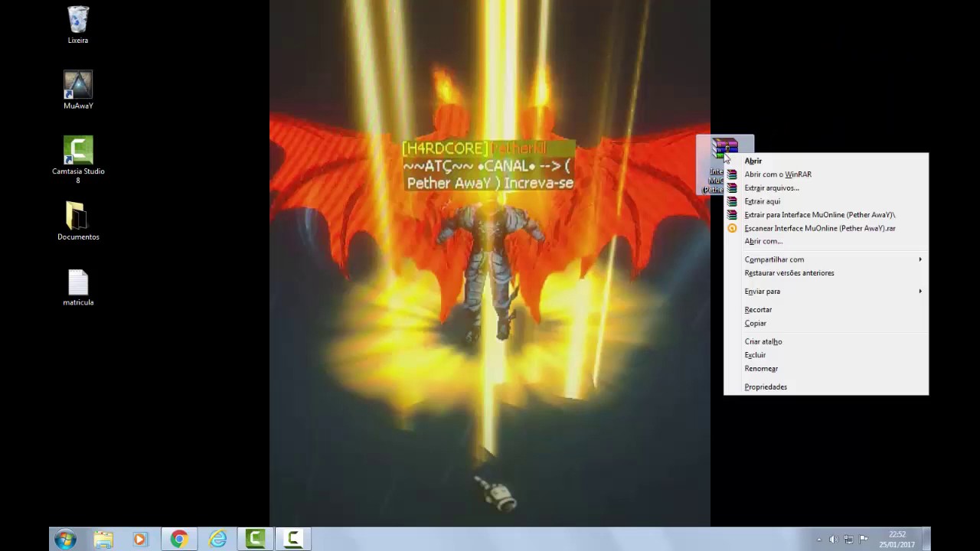Show hidden tray icons arrow
This screenshot has width=980, height=551.
(819, 540)
